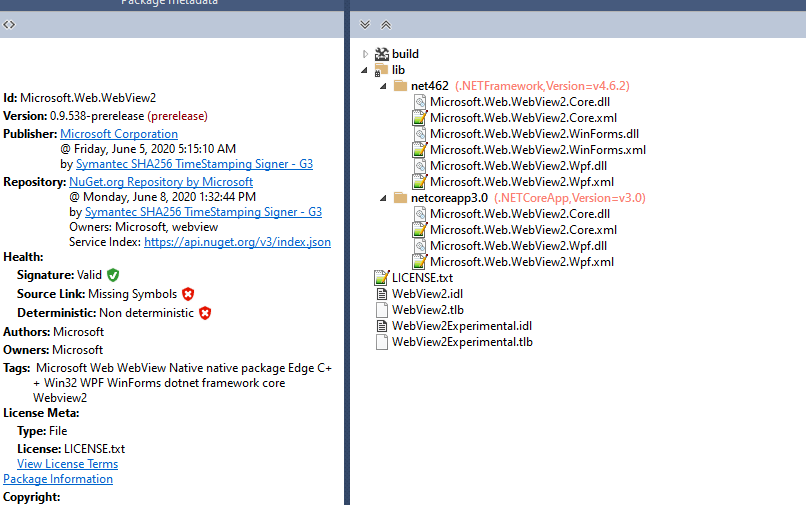Click the WebView2.idl file icon
Image resolution: width=806 pixels, height=505 pixels.
pos(381,294)
